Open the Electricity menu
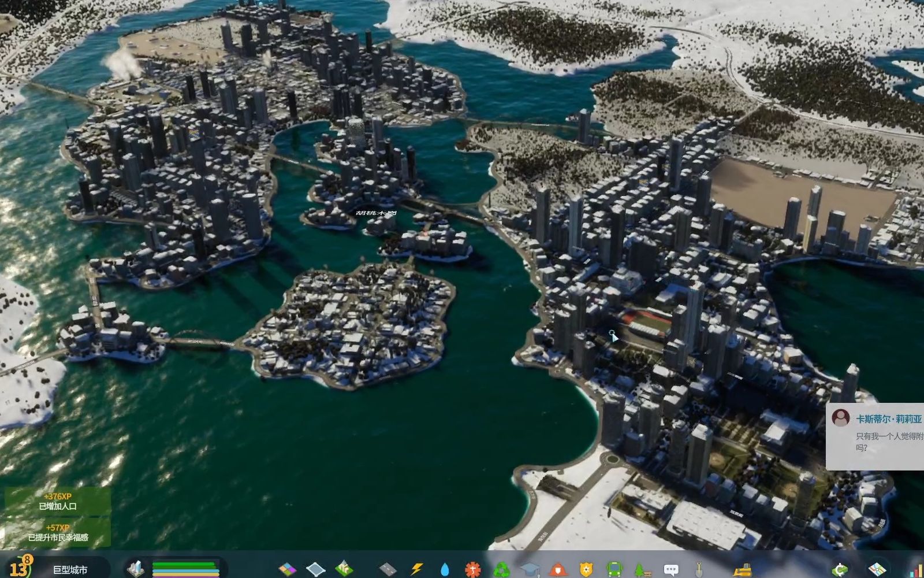 click(416, 569)
